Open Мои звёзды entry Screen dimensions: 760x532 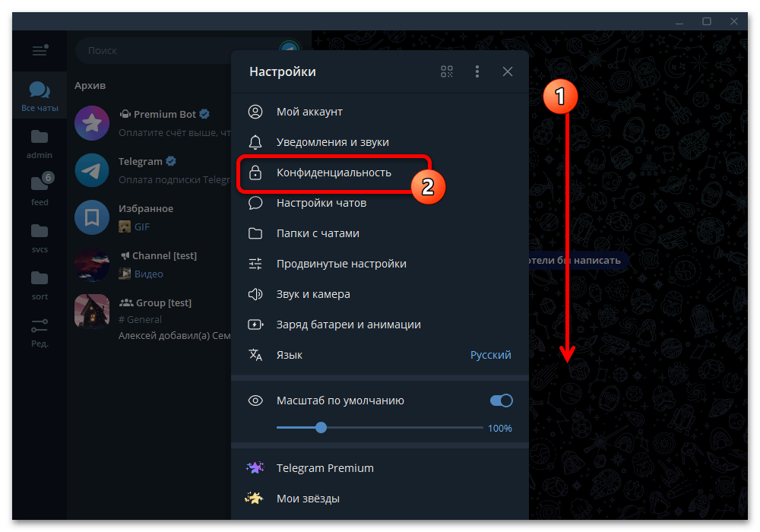[379, 499]
